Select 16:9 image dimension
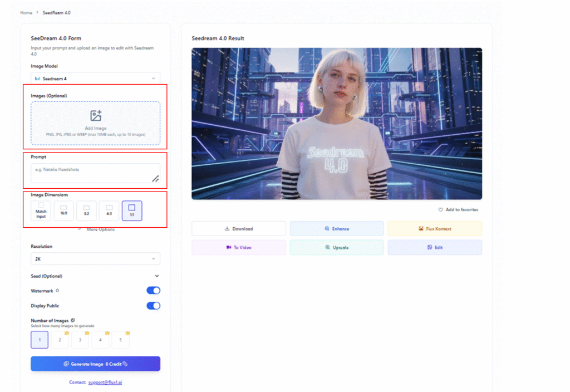Viewport: 570px width, 392px height. 63,211
